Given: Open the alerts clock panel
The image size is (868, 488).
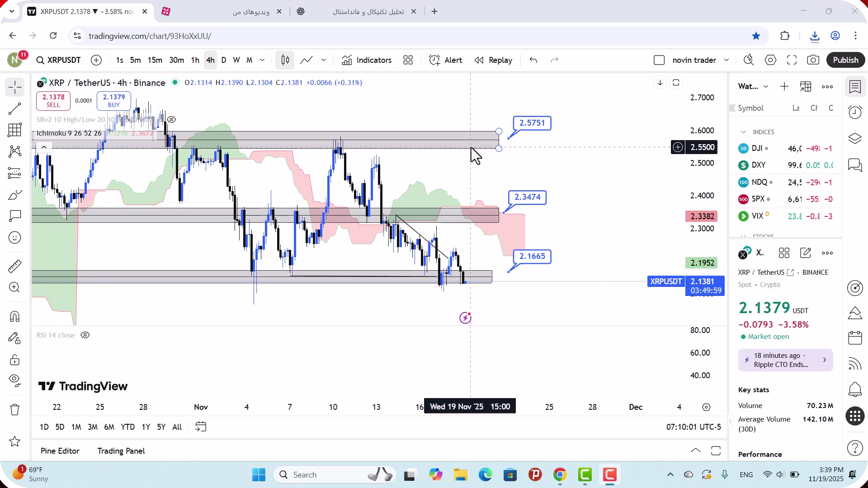Looking at the screenshot, I should [x=855, y=112].
